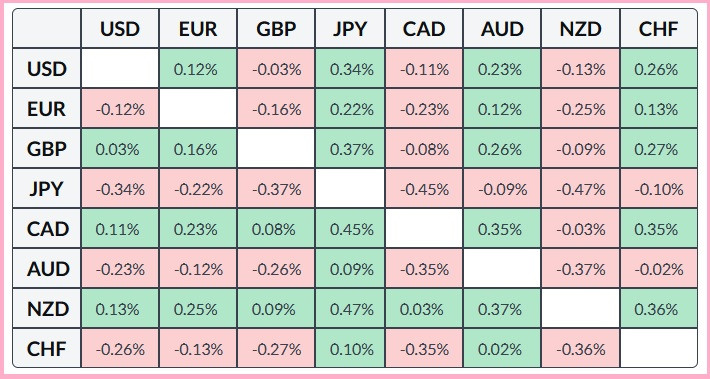Select the EUR column header
The height and width of the screenshot is (379, 710).
click(198, 29)
